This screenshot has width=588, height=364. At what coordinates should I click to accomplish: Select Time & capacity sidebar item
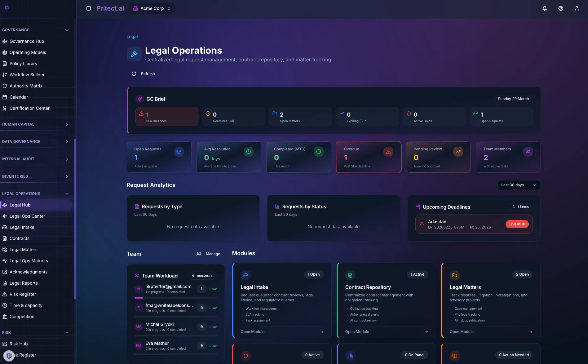pos(36,305)
